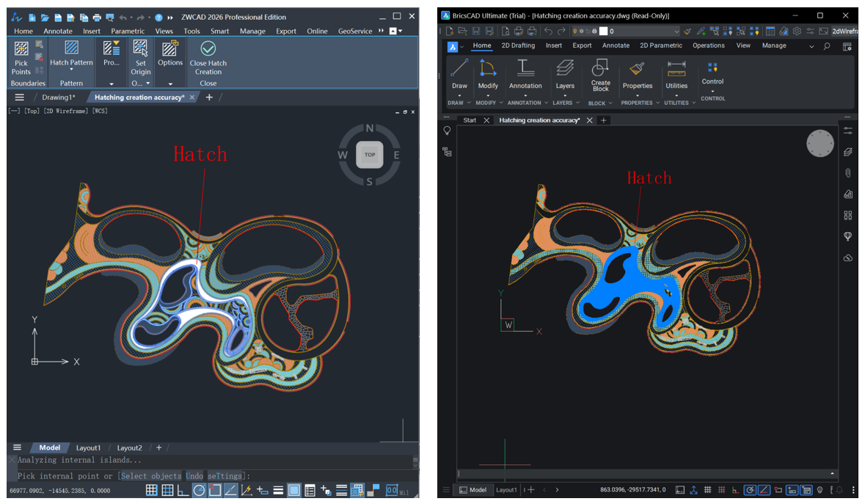
Task: Click seTtings option in ZWCAD command line
Action: click(x=225, y=476)
